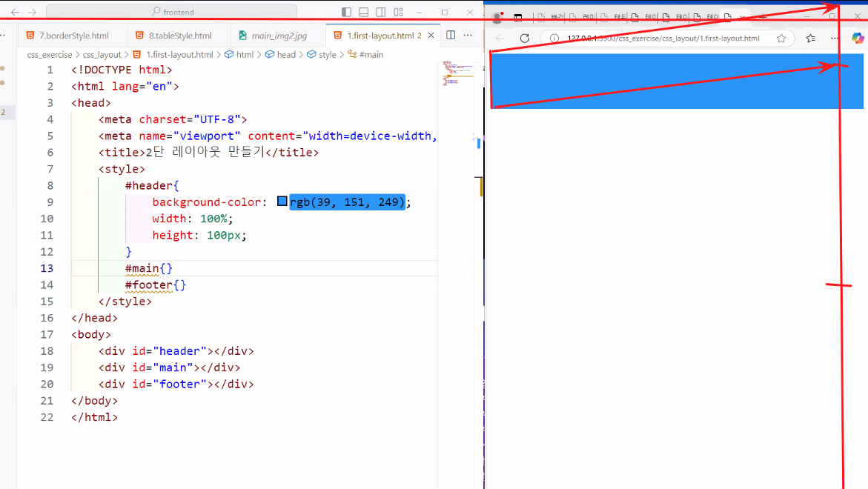Viewport: 868px width, 489px height.
Task: Click line number 9 in the gutter
Action: pos(50,202)
